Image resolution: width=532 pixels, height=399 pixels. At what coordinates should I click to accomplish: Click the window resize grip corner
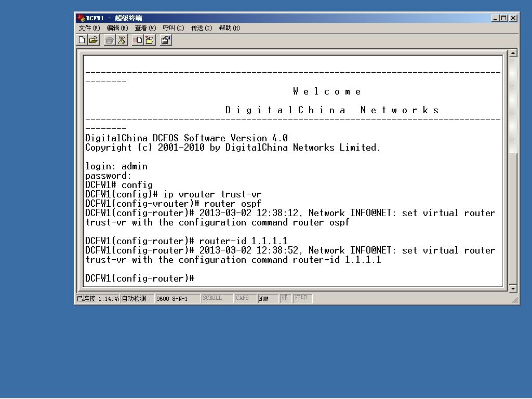(x=515, y=300)
